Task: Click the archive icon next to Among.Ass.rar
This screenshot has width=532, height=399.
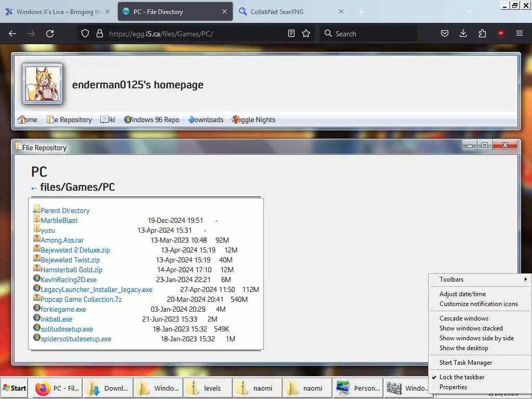Action: click(37, 239)
